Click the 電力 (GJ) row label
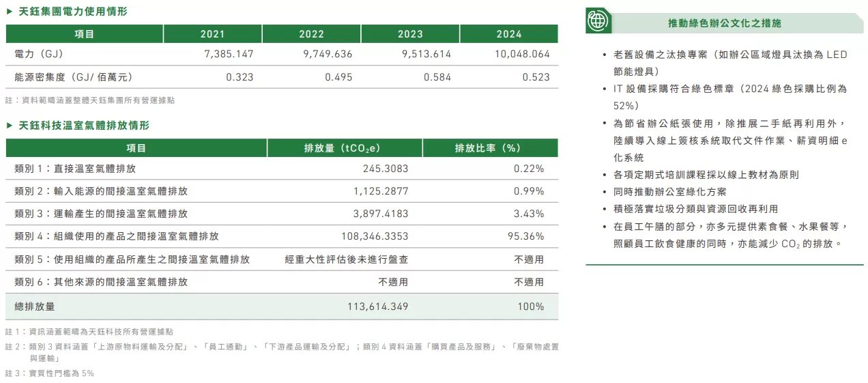 [x=39, y=54]
